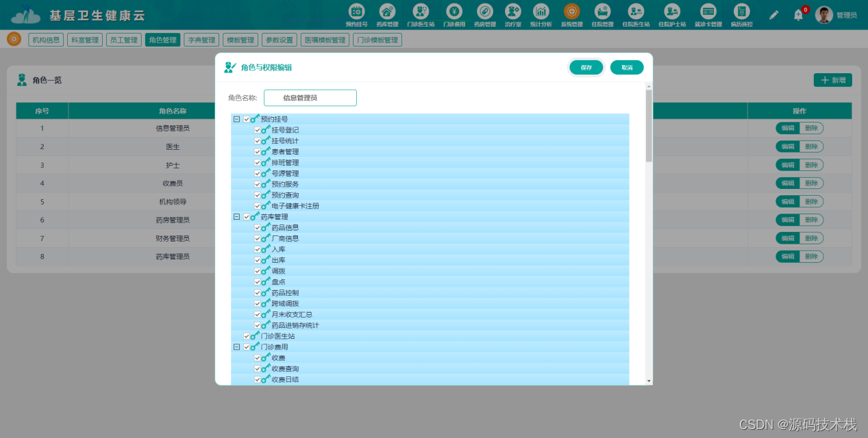Click the 角色一览 panel icon
Viewport: 868px width, 438px height.
22,79
